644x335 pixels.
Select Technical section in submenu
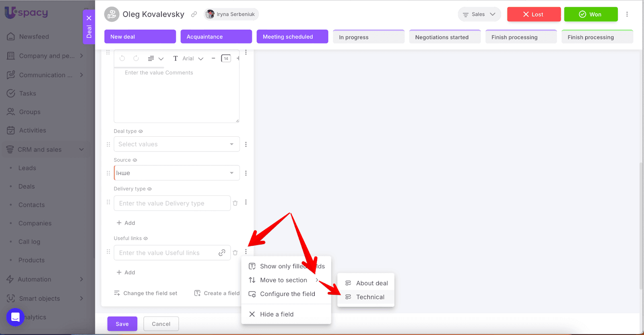[x=370, y=297]
